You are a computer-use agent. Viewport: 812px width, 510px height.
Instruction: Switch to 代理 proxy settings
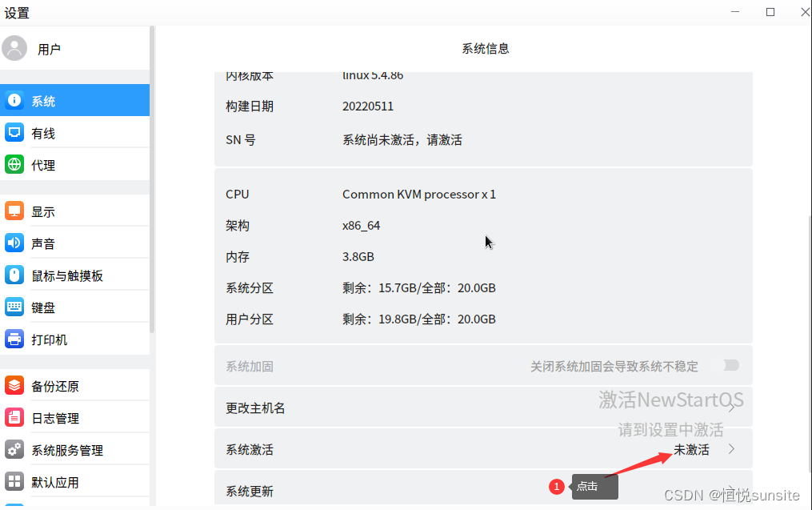74,164
